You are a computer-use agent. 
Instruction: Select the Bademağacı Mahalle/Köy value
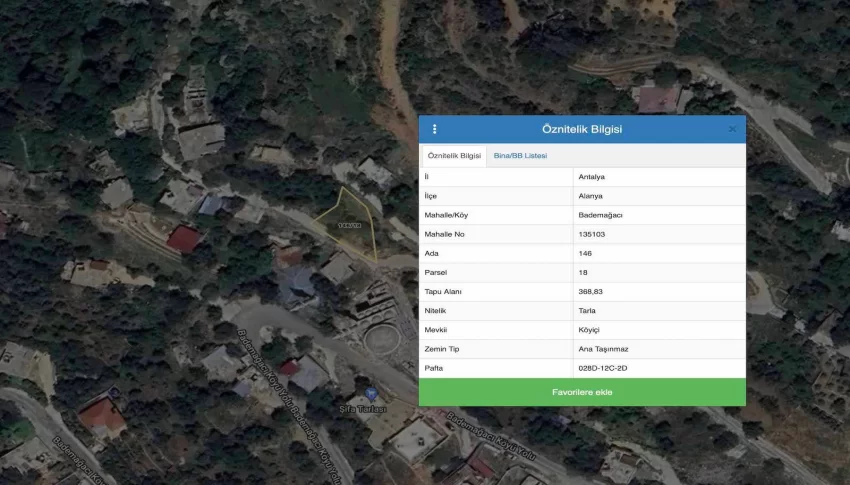pyautogui.click(x=600, y=215)
